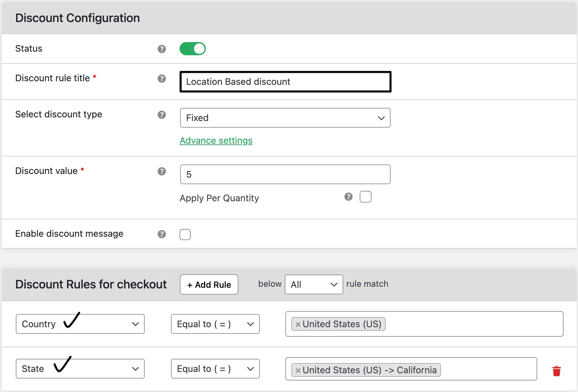Click help icon for Apply Per Quantity
The width and height of the screenshot is (578, 392).
tap(348, 197)
